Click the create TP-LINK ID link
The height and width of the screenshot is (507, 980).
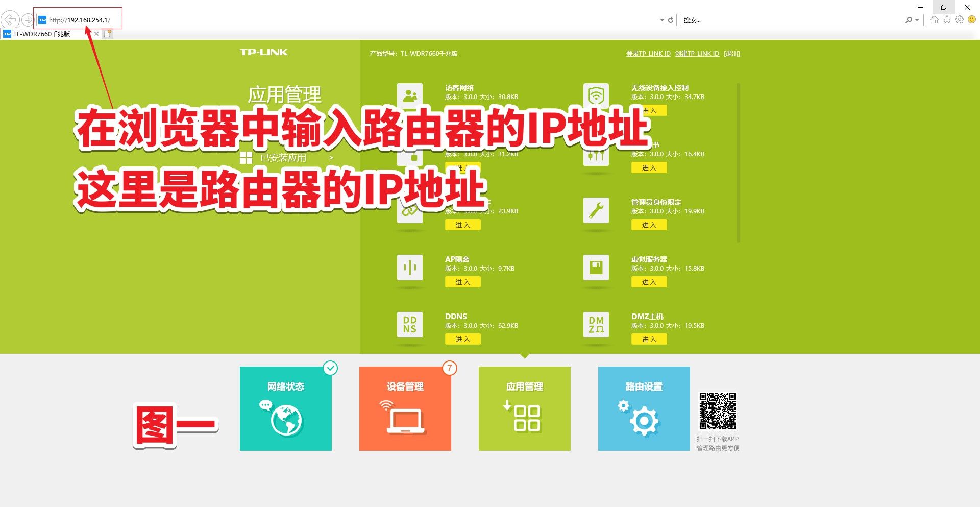coord(697,54)
